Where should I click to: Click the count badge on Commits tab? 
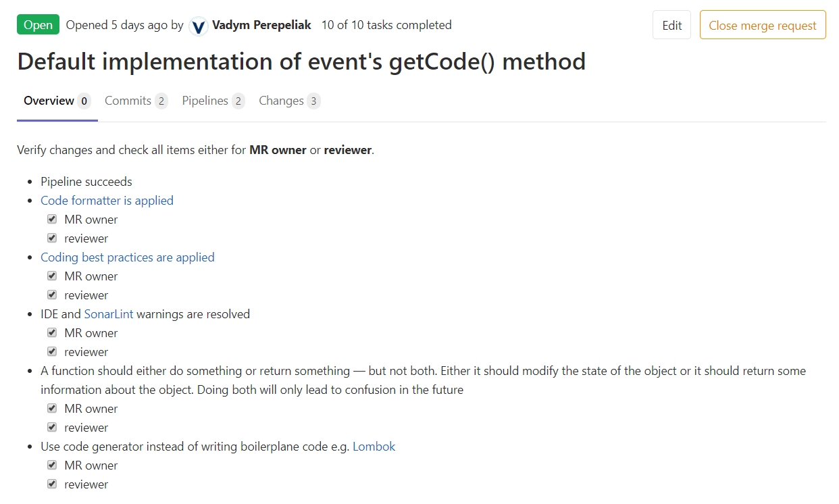coord(160,100)
